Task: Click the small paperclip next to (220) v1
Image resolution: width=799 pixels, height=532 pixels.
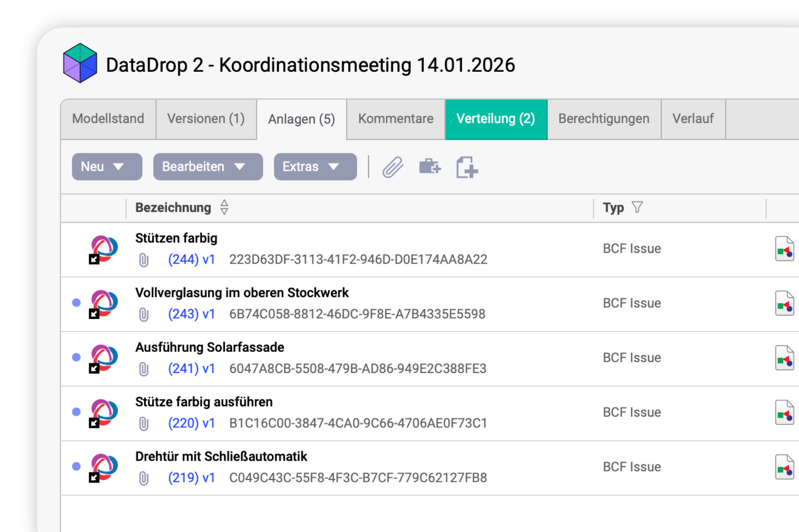Action: coord(144,424)
